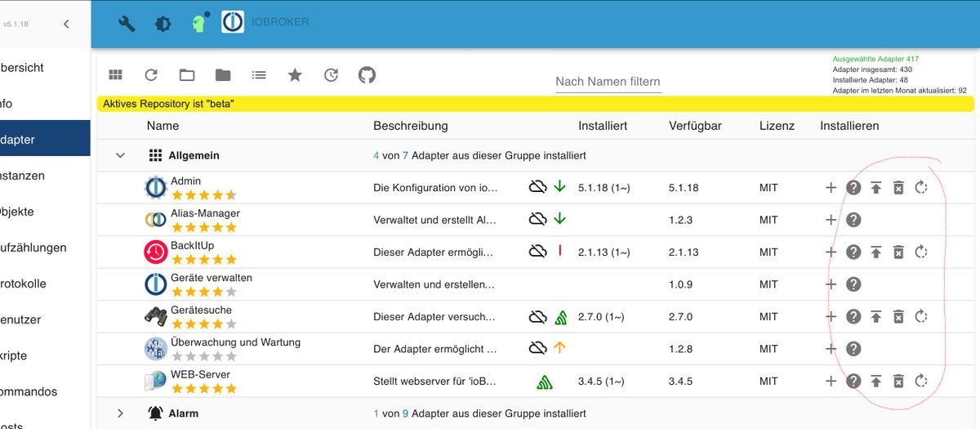Open Instanzen in the sidebar
This screenshot has height=429, width=980.
23,176
